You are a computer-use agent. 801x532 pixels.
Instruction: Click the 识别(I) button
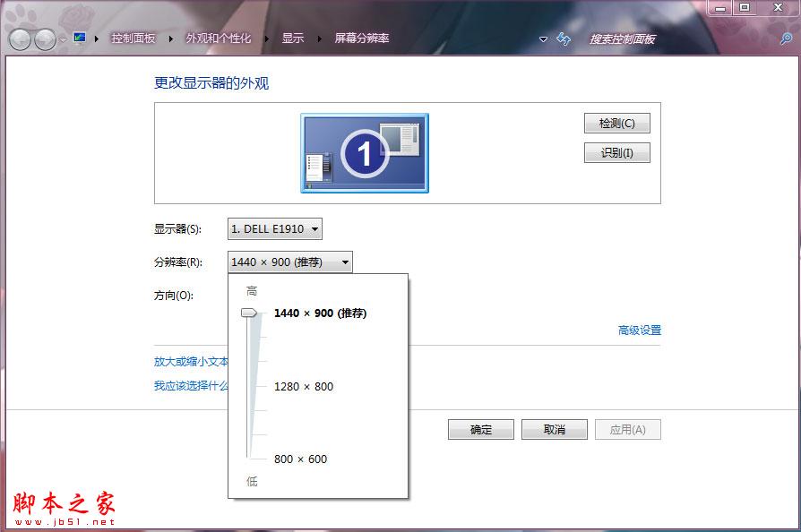click(x=616, y=152)
